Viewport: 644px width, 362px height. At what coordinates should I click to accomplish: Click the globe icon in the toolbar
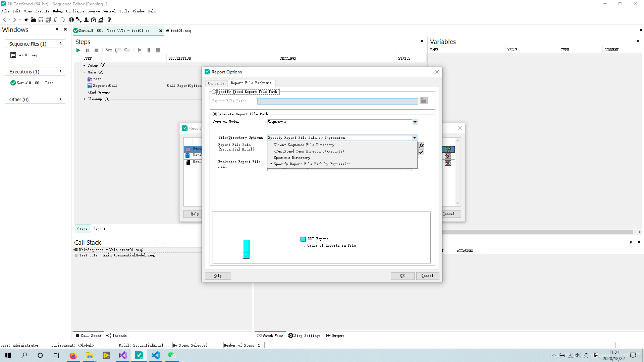[x=71, y=20]
